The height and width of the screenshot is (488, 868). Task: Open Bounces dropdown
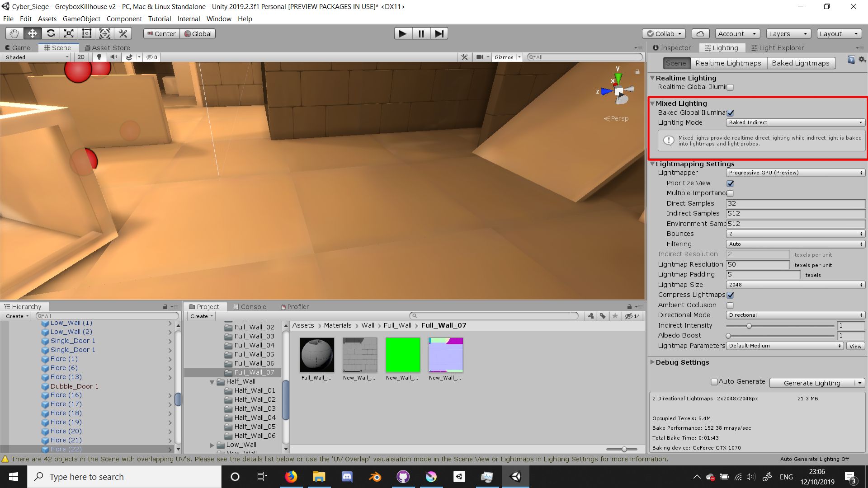click(x=795, y=234)
